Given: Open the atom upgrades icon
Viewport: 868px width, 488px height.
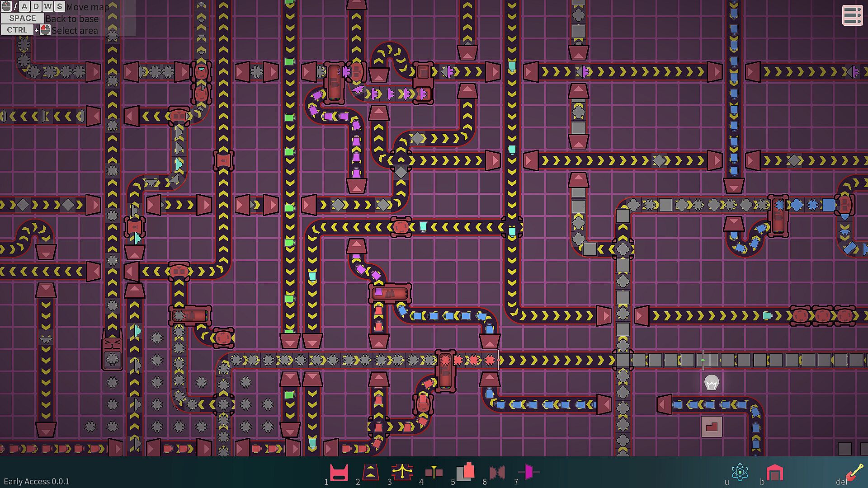Looking at the screenshot, I should coord(740,473).
